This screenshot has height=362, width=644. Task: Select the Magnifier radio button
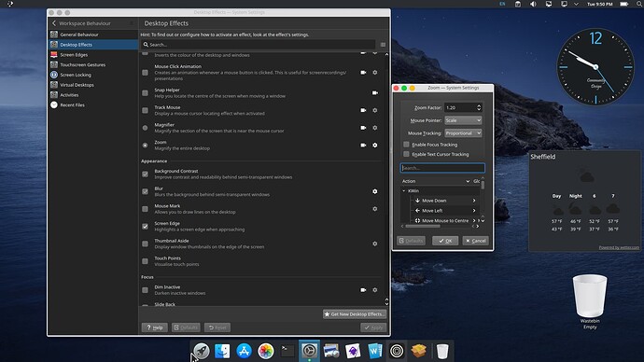(145, 128)
